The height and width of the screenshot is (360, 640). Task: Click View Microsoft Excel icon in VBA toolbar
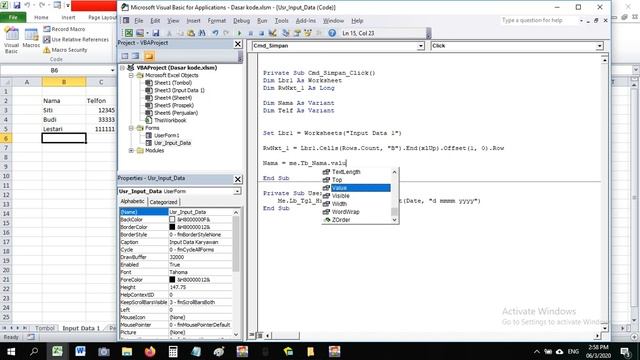pyautogui.click(x=129, y=33)
